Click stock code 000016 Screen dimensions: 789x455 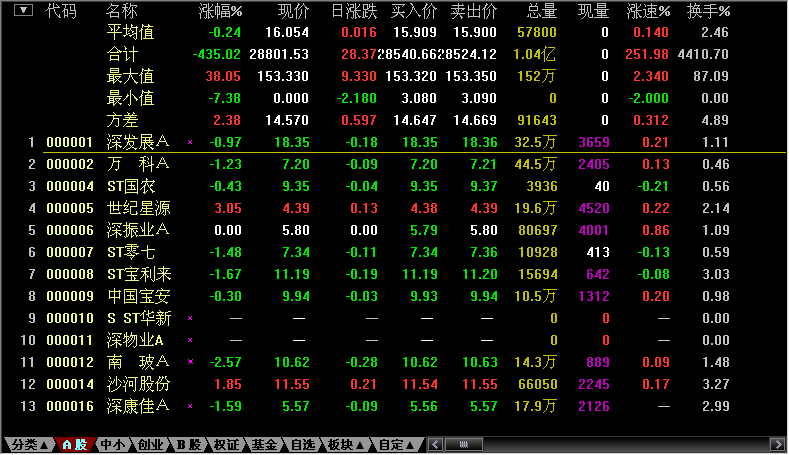[70, 407]
